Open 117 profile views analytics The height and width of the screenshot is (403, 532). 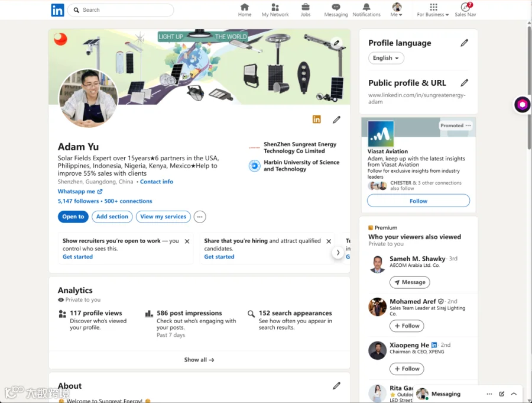click(96, 313)
